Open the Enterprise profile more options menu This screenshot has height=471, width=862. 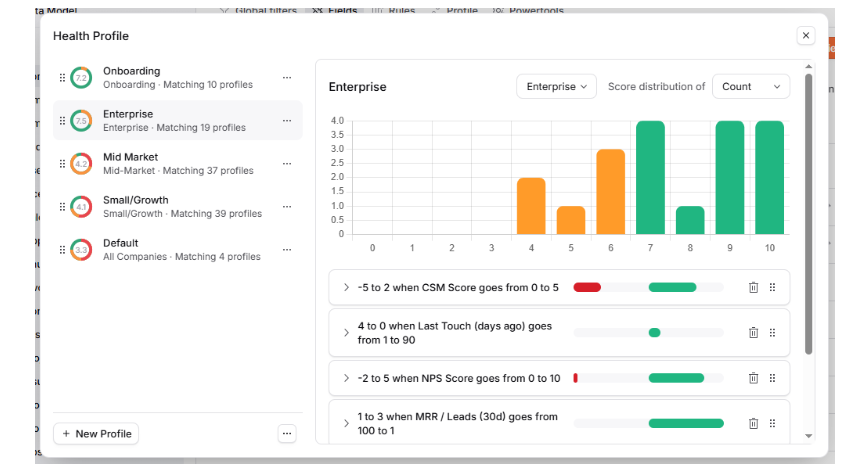click(x=287, y=120)
